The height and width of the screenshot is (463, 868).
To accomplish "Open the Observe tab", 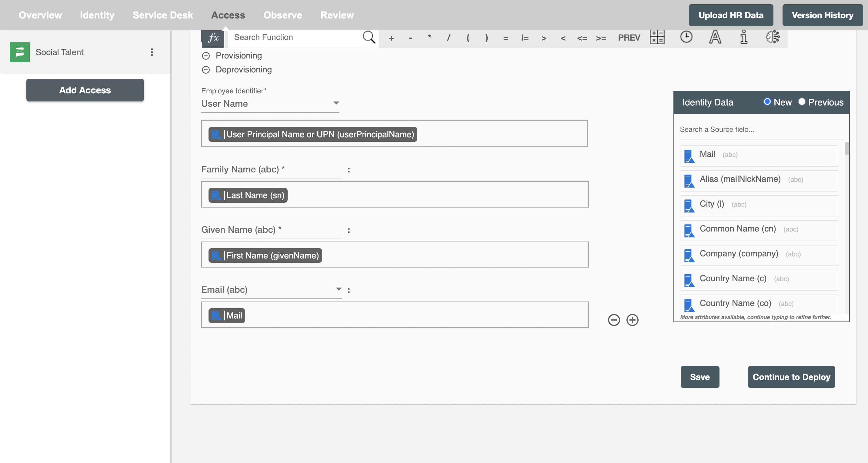I will tap(283, 15).
